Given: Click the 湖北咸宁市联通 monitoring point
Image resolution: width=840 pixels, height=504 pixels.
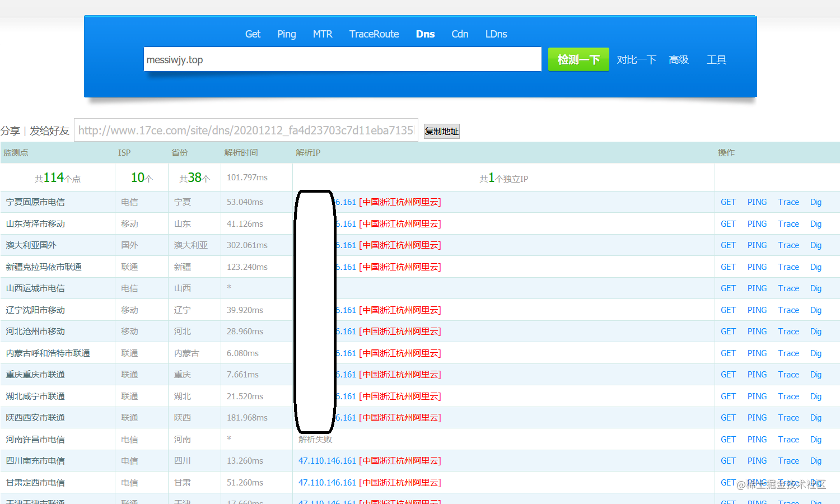Looking at the screenshot, I should coord(35,396).
